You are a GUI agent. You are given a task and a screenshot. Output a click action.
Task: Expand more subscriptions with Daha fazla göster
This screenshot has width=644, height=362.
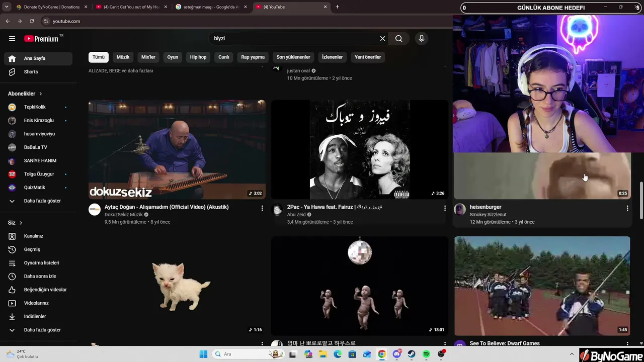point(38,201)
